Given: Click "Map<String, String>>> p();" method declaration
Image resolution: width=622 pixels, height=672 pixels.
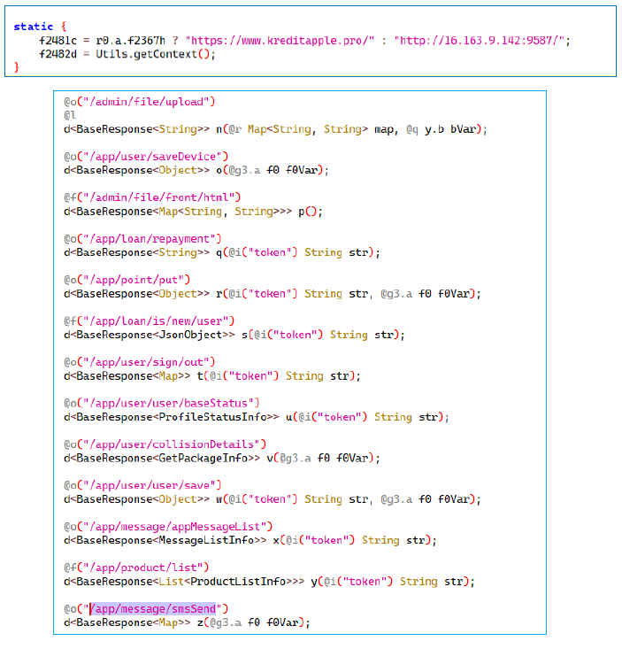Looking at the screenshot, I should pyautogui.click(x=241, y=212).
